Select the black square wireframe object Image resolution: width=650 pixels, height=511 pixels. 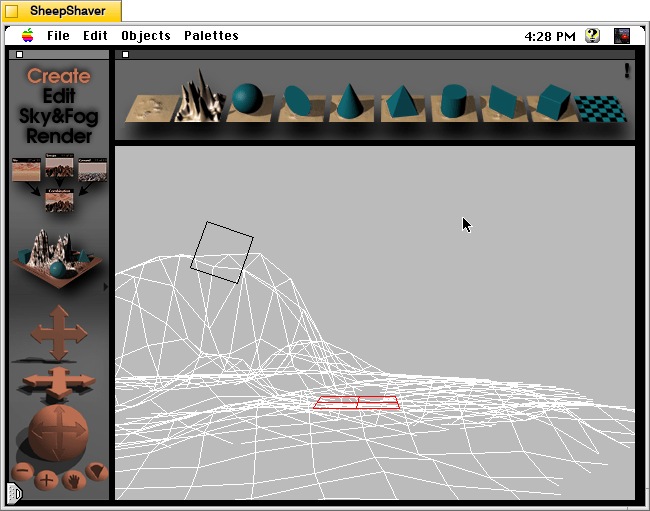222,252
